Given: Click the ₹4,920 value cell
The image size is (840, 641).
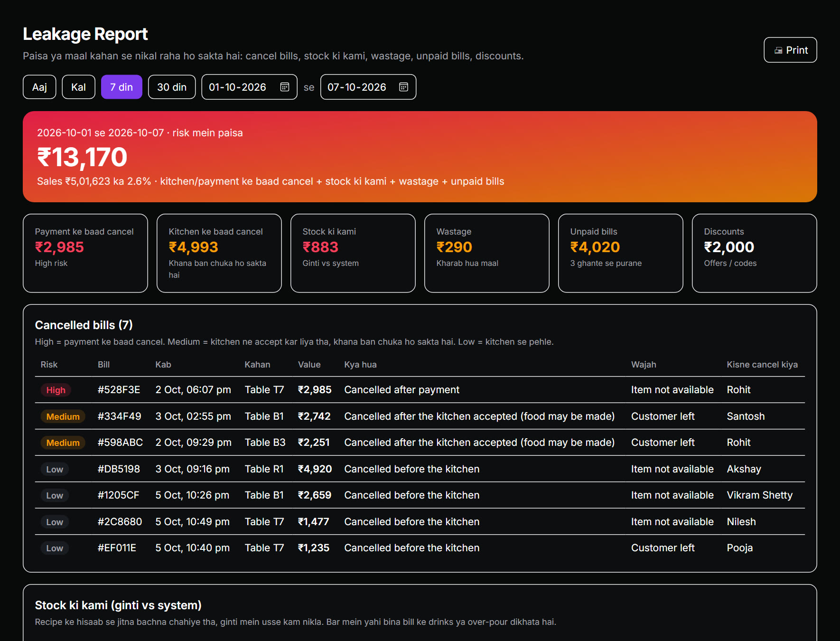Looking at the screenshot, I should (x=315, y=469).
